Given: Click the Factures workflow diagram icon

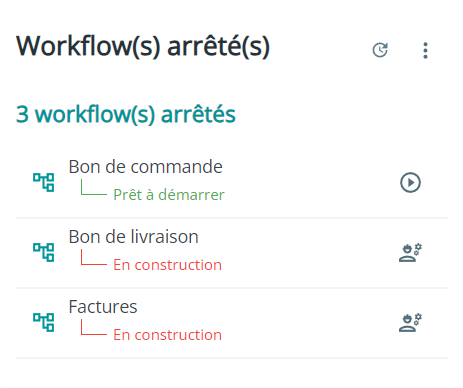Looking at the screenshot, I should coord(44,322).
